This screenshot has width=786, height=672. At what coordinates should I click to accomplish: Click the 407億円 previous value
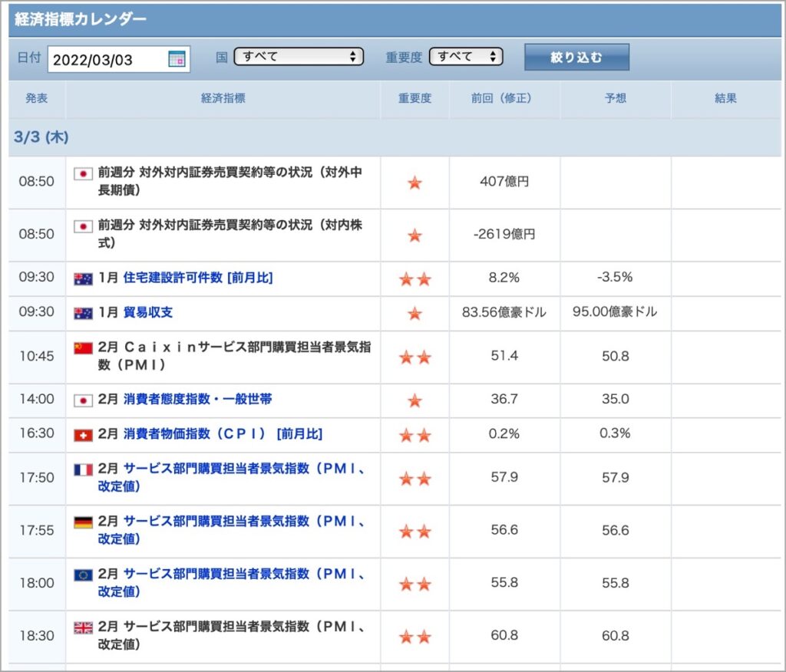(504, 181)
